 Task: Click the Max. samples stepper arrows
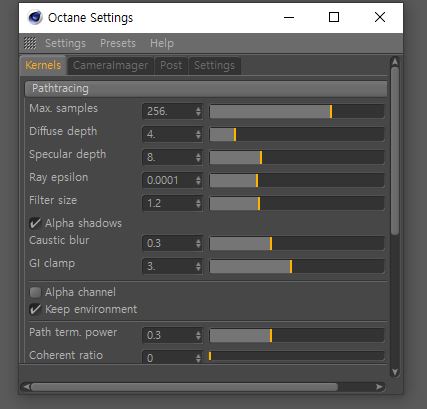coord(198,111)
